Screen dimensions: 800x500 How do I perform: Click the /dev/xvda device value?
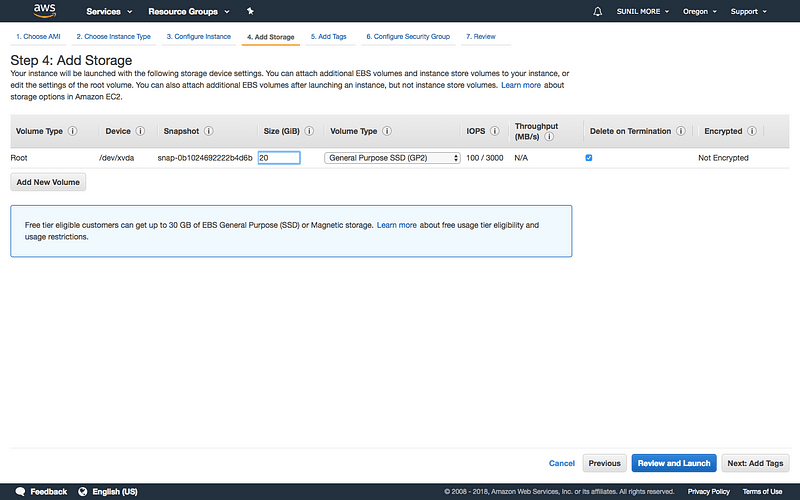[116, 158]
